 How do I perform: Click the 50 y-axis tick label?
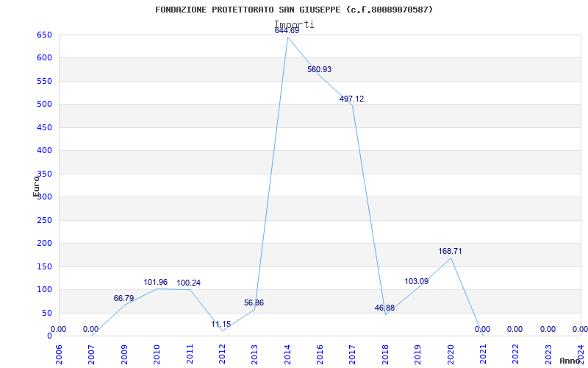tap(46, 313)
